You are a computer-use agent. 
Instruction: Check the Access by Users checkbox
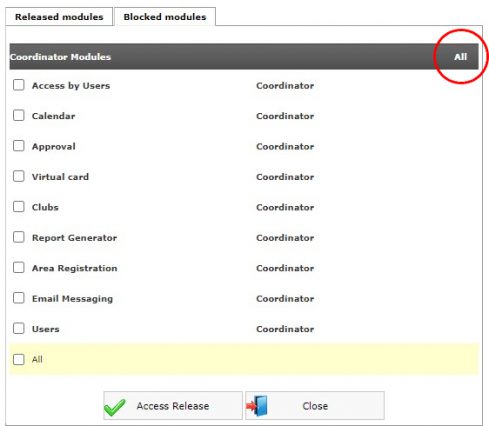click(x=19, y=85)
